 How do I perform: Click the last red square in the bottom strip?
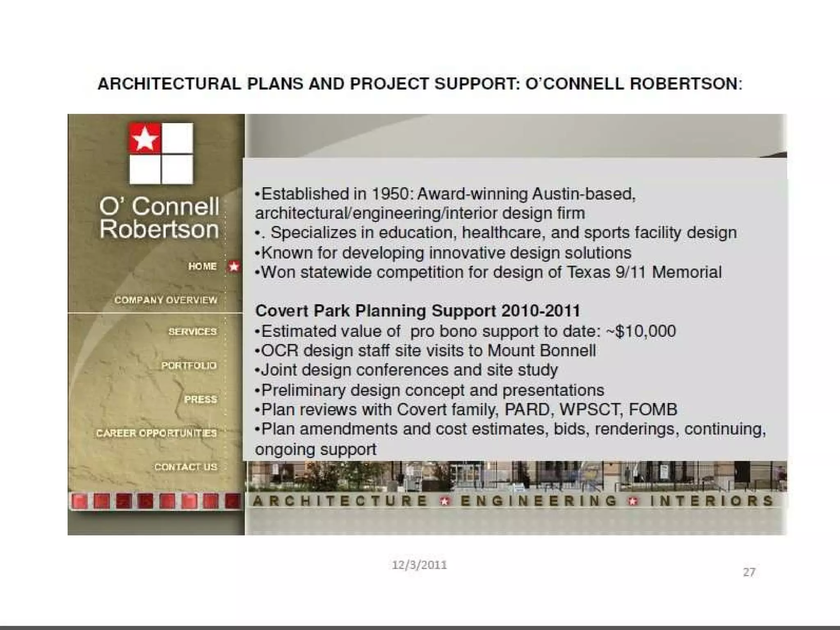click(x=233, y=501)
